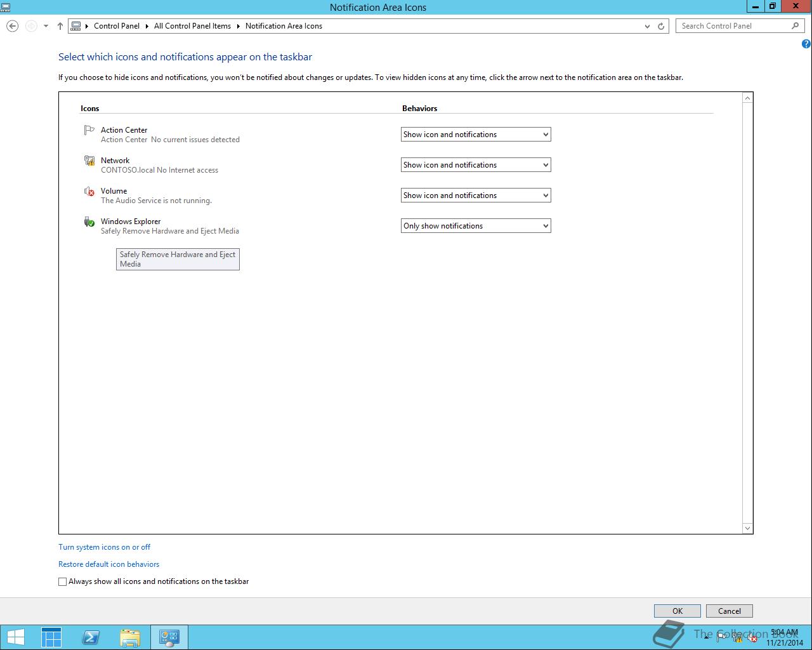The width and height of the screenshot is (812, 650).
Task: Click the search magnifier in Search Control Panel
Action: coord(796,26)
